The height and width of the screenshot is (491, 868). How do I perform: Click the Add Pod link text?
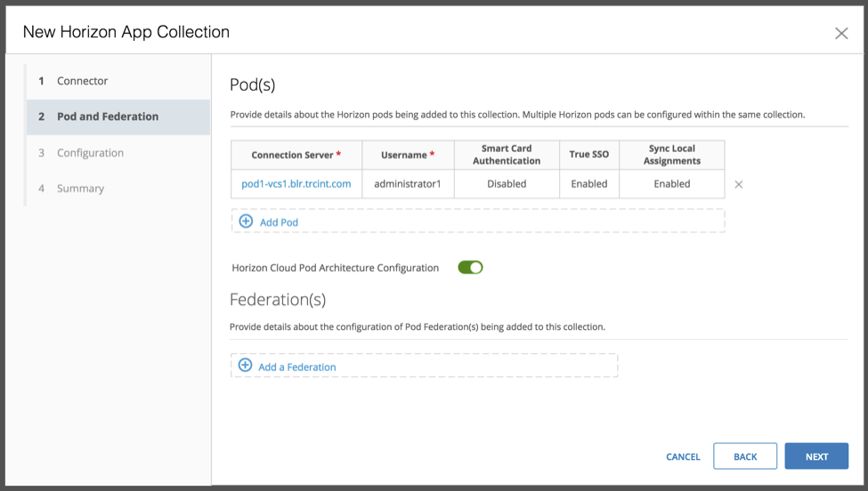(279, 222)
